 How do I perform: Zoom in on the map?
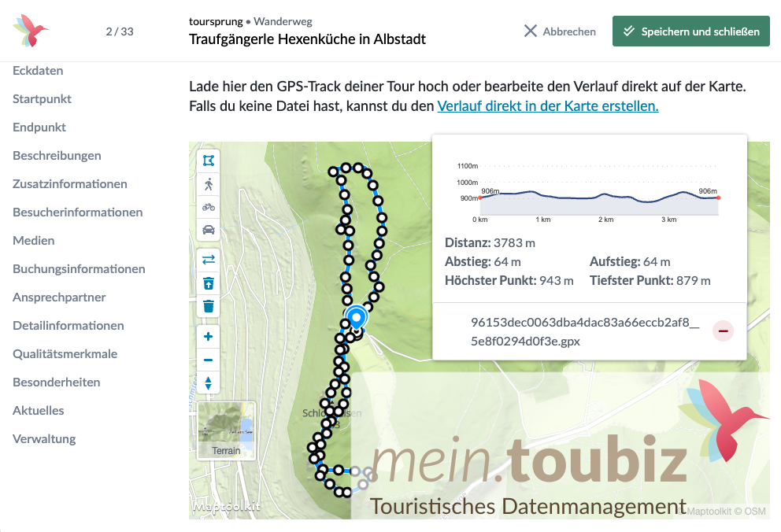point(208,337)
